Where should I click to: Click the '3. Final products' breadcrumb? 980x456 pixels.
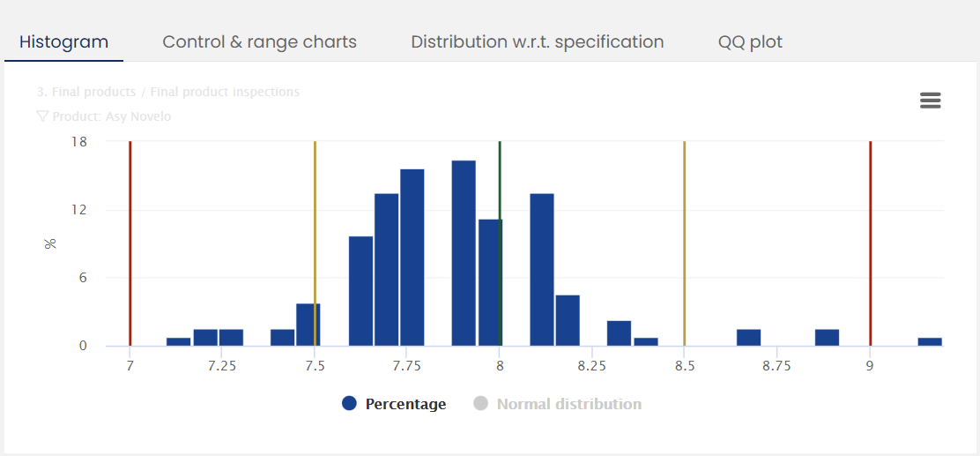pyautogui.click(x=86, y=92)
